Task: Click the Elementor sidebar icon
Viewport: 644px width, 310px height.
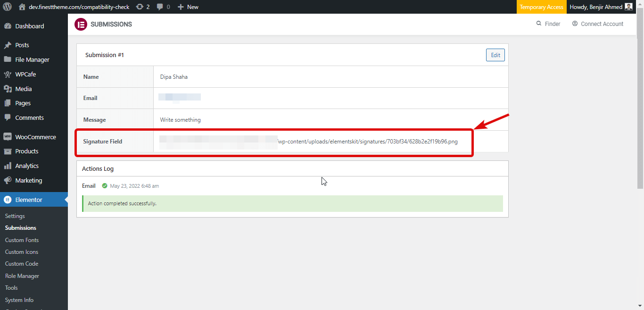Action: (x=8, y=200)
